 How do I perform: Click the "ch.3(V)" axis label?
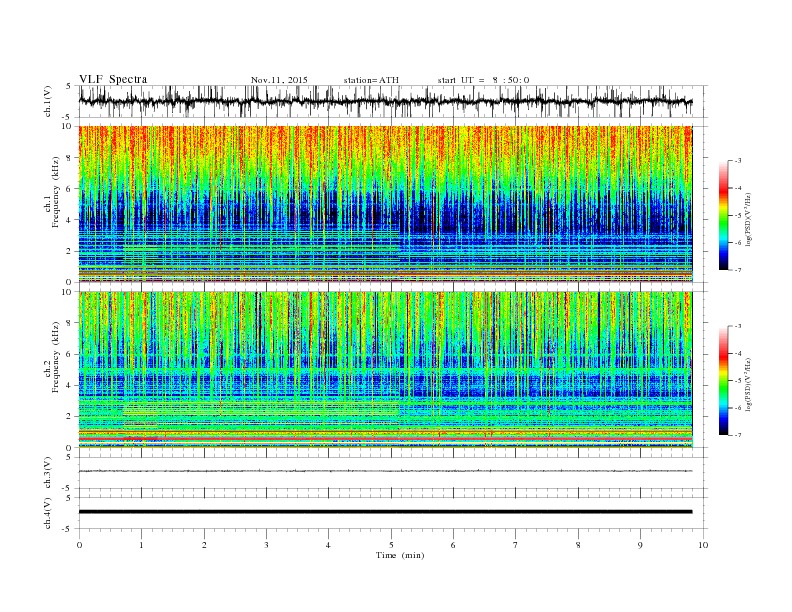(48, 473)
